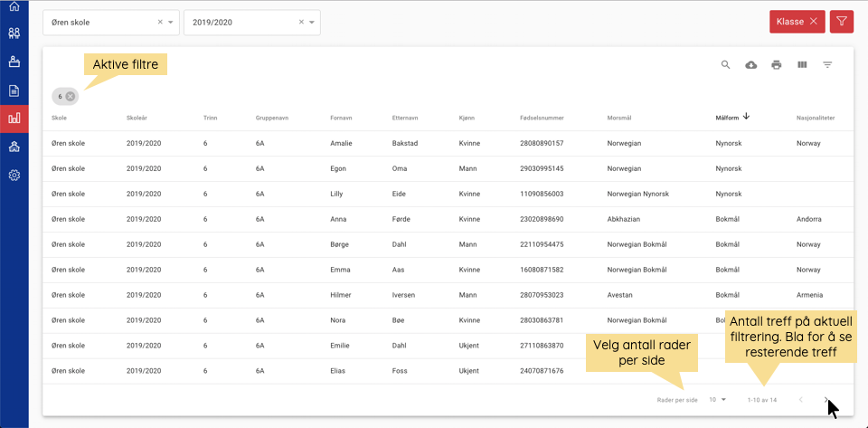Open the settings gear in sidebar

[14, 176]
